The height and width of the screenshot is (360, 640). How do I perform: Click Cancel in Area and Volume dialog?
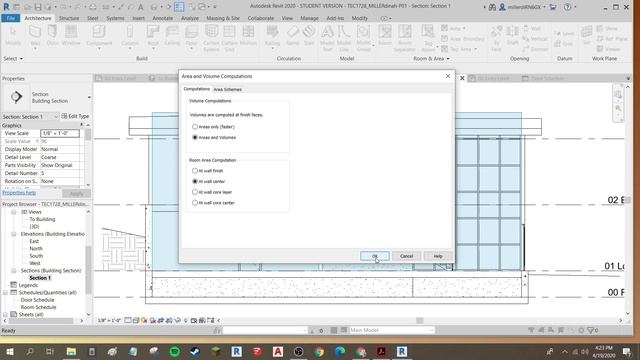[406, 256]
